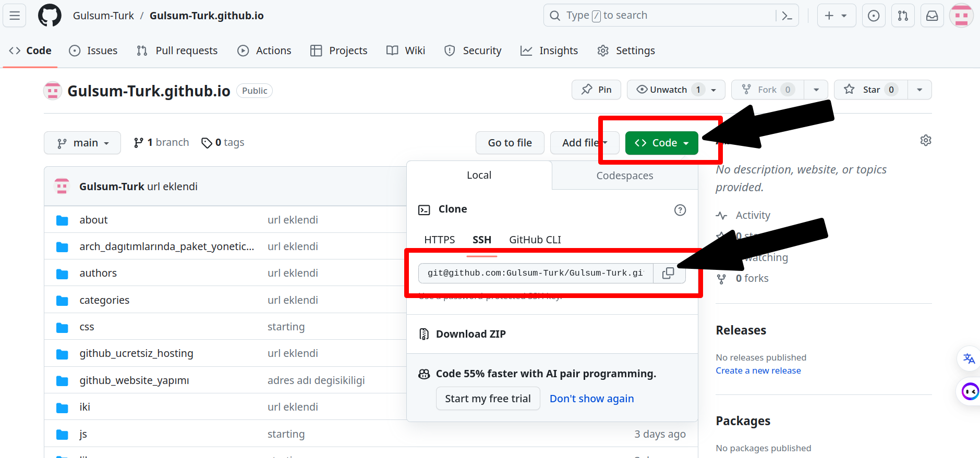This screenshot has width=980, height=458.
Task: Open the authors folder
Action: [98, 273]
